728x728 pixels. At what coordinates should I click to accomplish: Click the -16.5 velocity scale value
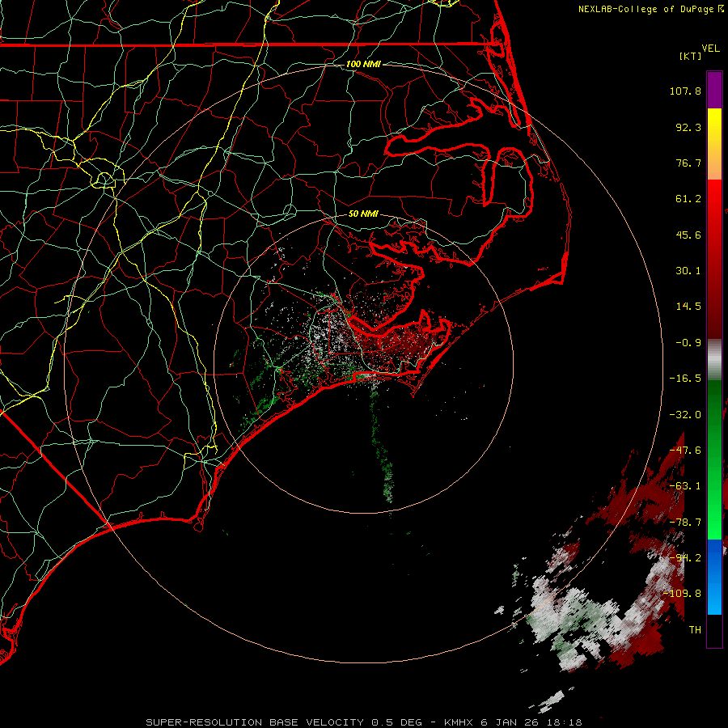point(685,379)
